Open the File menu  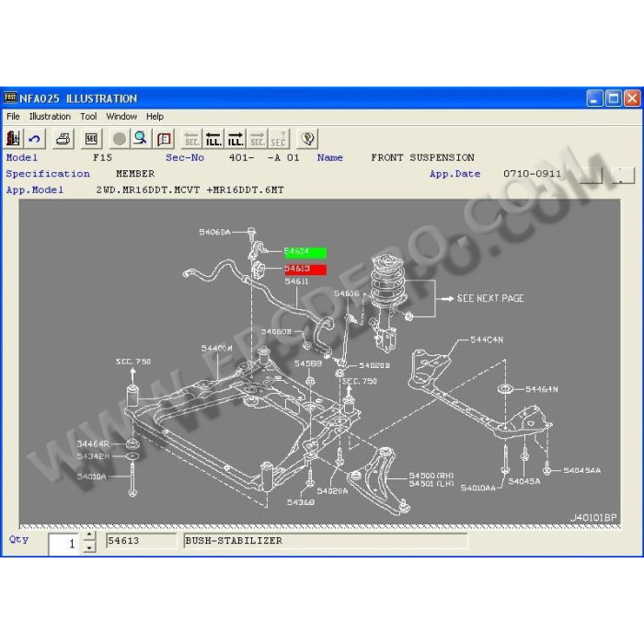(x=13, y=117)
